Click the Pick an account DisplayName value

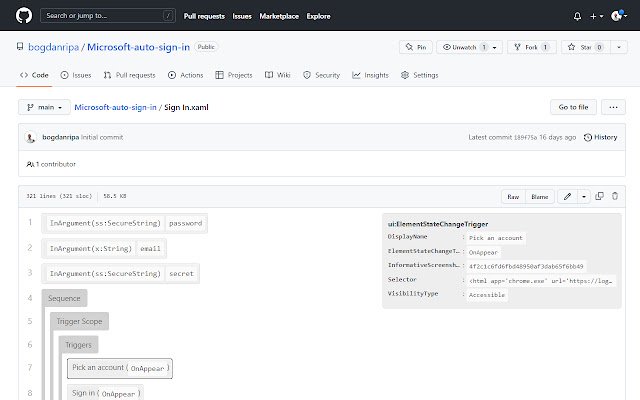(496, 238)
